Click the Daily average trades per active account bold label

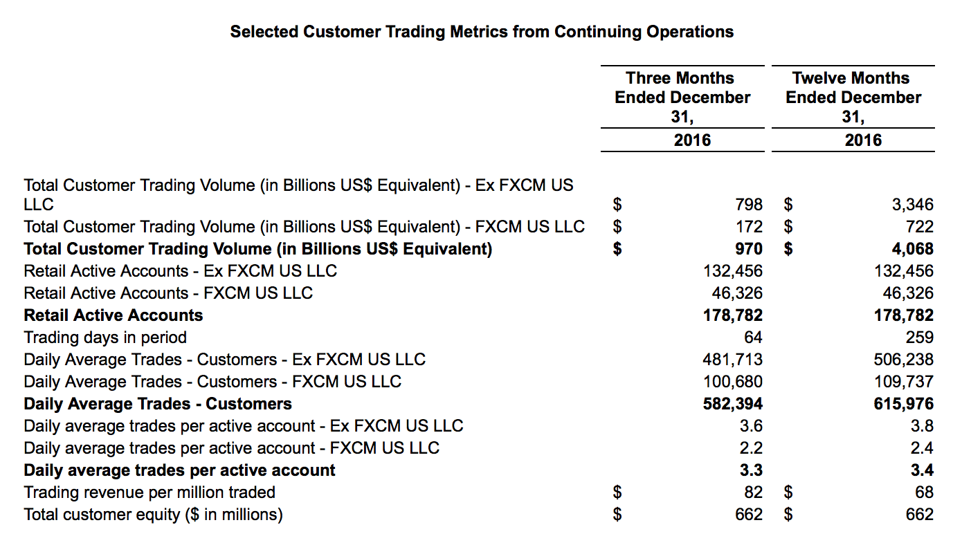[x=179, y=470]
